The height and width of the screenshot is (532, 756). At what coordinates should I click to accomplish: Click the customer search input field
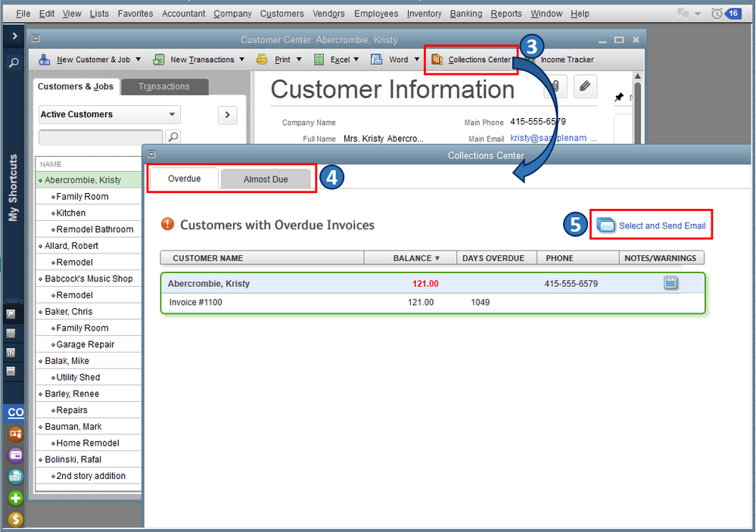coord(101,137)
